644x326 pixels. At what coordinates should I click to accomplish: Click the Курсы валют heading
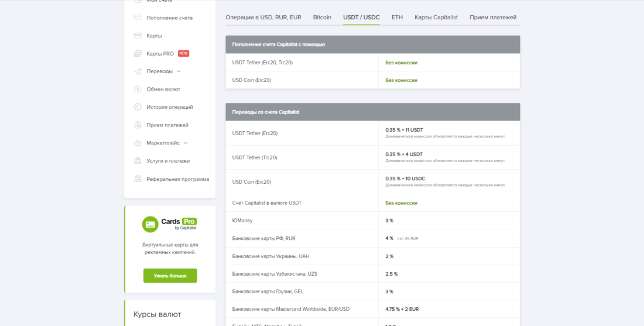[x=157, y=314]
